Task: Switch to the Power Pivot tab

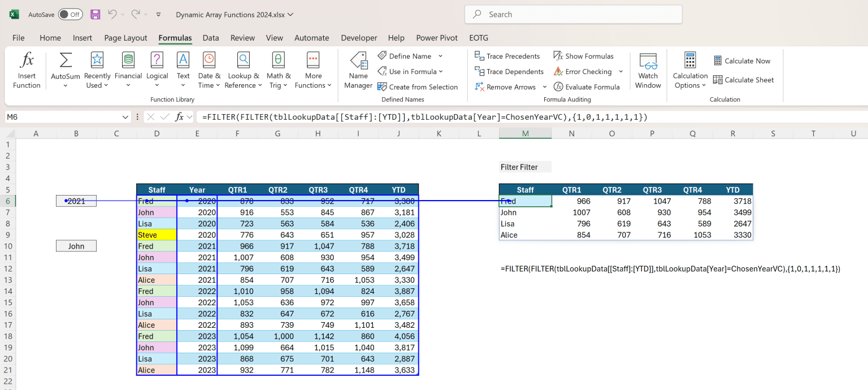Action: coord(437,38)
